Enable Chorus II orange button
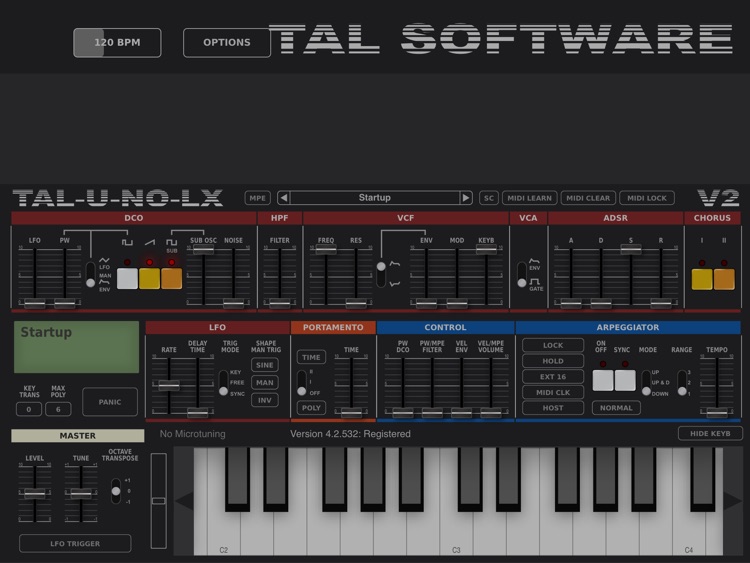750x563 pixels. (724, 279)
